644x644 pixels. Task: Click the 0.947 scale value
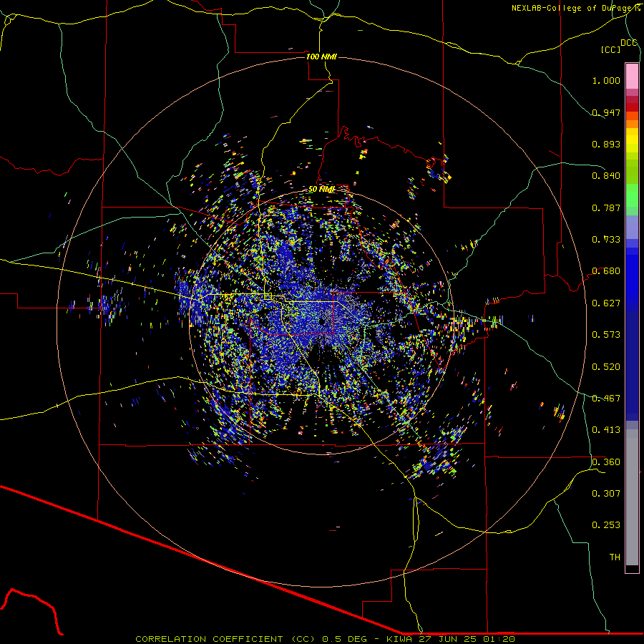point(606,112)
